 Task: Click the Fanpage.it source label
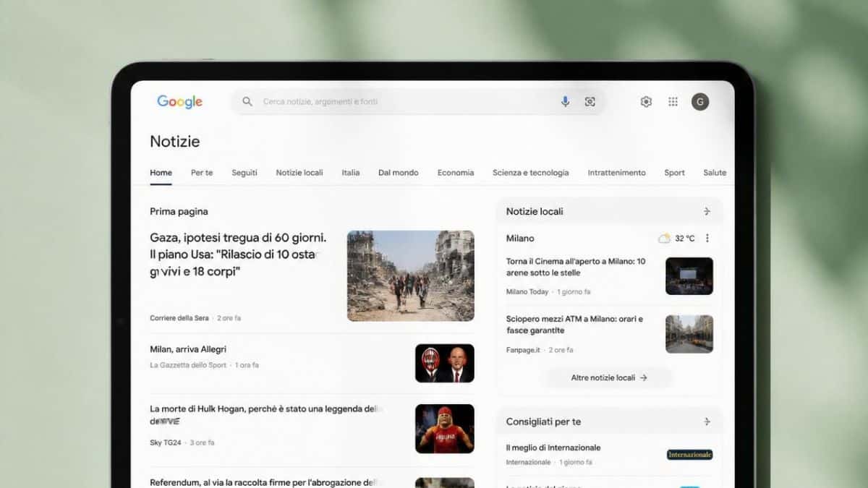523,350
